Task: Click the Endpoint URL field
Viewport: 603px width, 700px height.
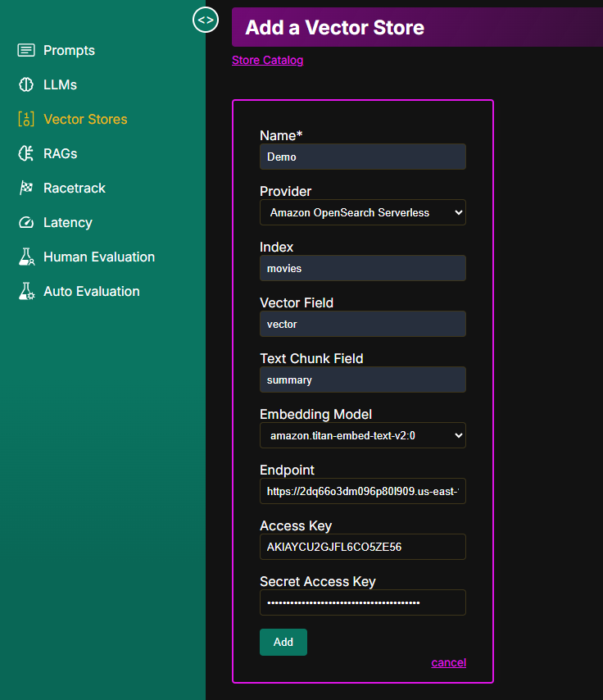Action: 363,491
